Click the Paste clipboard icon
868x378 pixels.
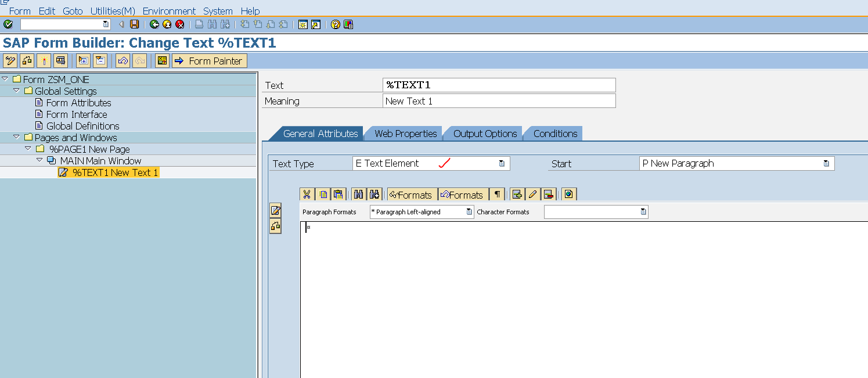click(x=338, y=195)
